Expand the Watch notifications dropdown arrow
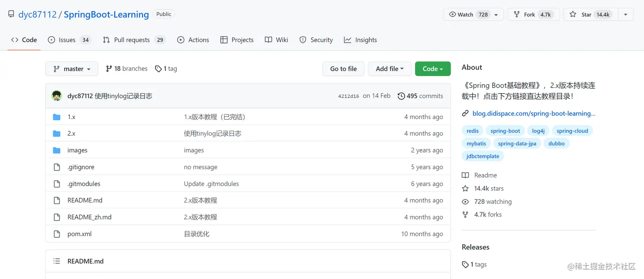Image resolution: width=644 pixels, height=279 pixels. pyautogui.click(x=496, y=14)
